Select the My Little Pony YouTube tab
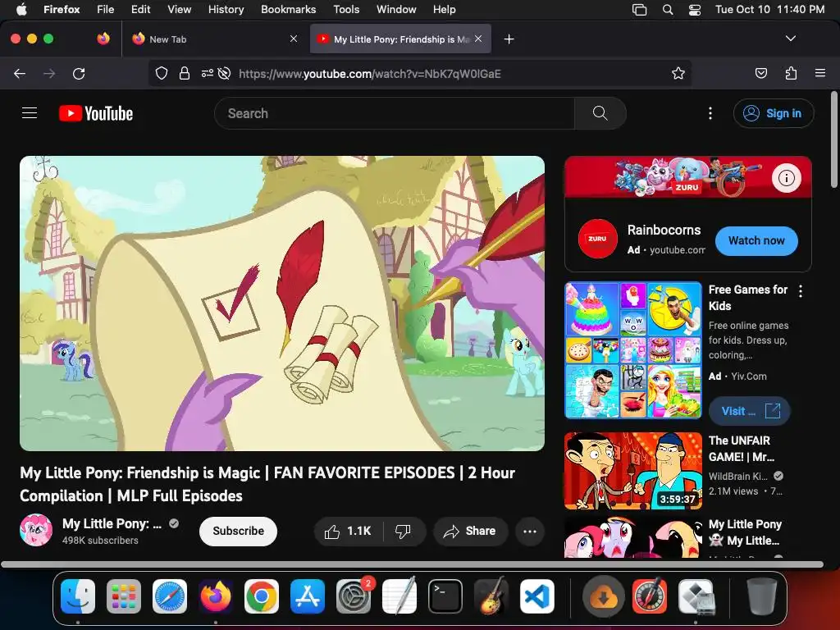The height and width of the screenshot is (630, 840). point(400,39)
